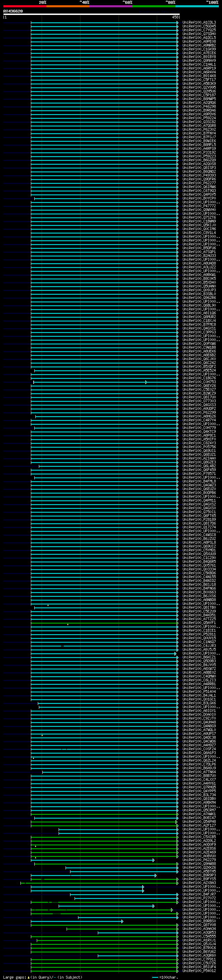Select hit label UniRef100_P33192
The height and width of the screenshot is (980, 222).
(199, 153)
